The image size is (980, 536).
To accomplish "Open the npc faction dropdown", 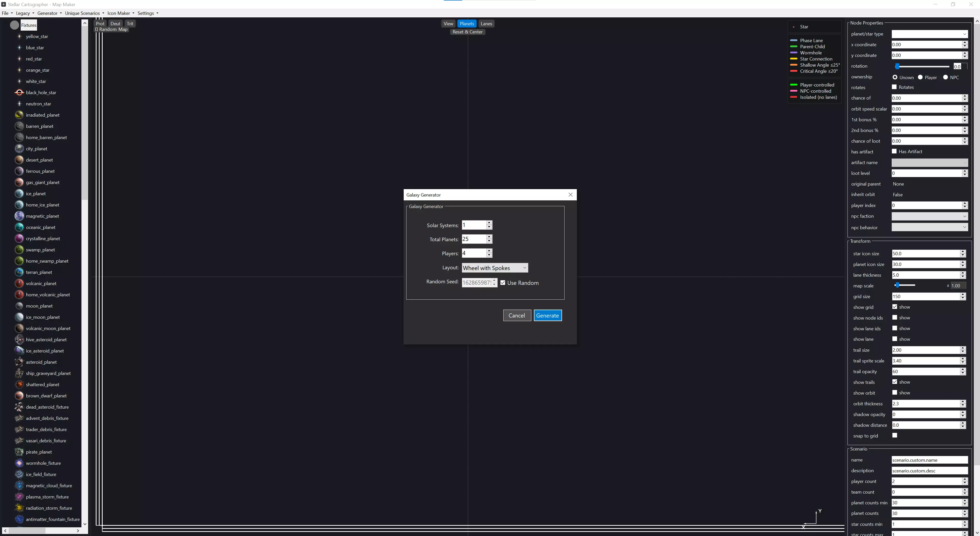I will 929,216.
